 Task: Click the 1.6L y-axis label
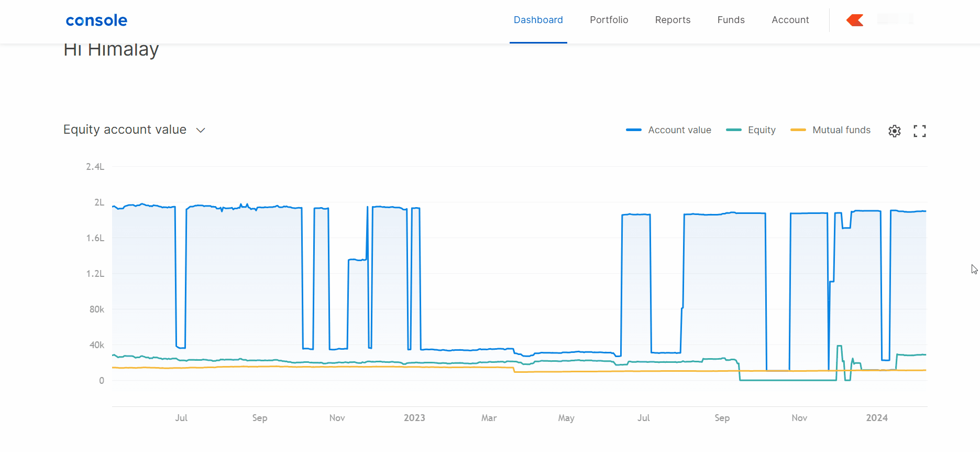95,238
